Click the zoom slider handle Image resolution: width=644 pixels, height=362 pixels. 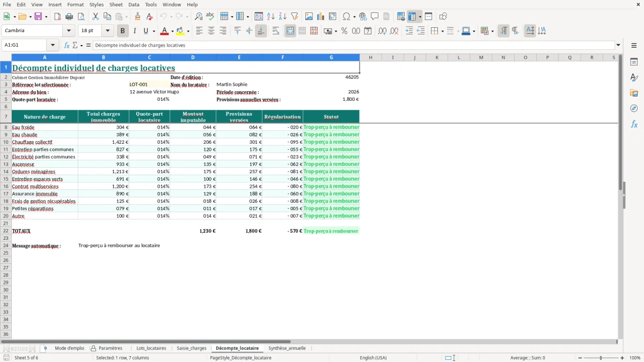point(601,358)
